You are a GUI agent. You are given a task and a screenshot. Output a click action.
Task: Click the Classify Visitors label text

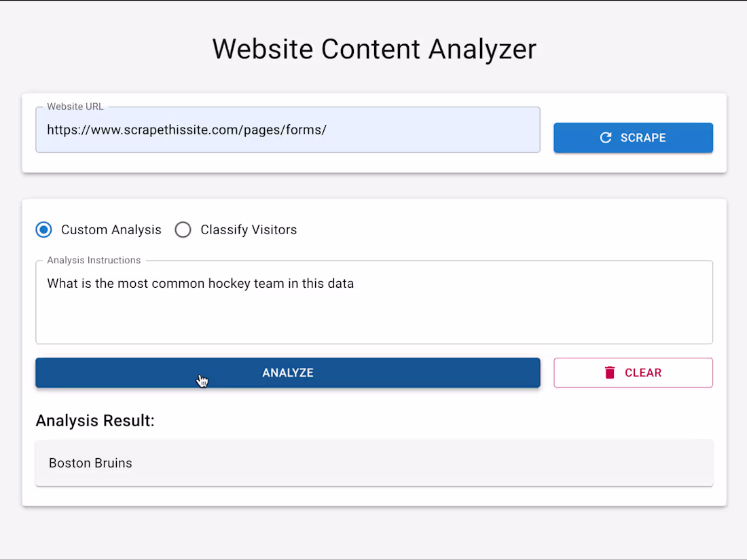pos(249,229)
